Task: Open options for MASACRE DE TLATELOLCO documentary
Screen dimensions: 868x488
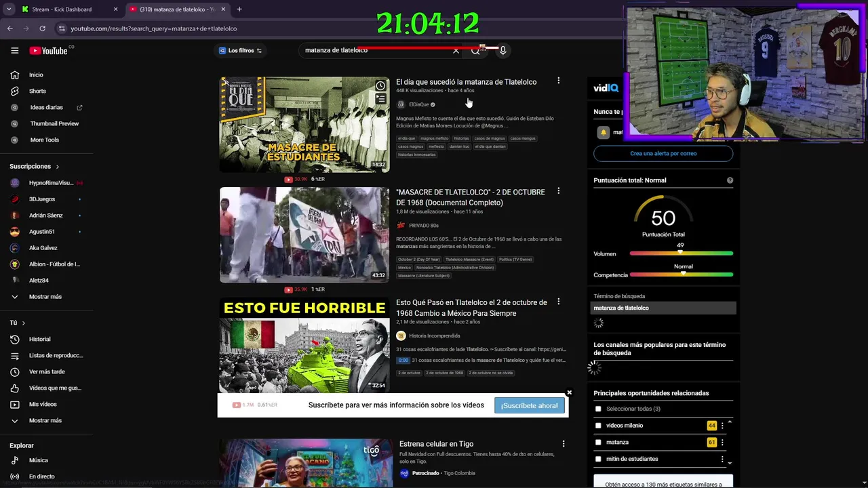Action: pos(558,191)
